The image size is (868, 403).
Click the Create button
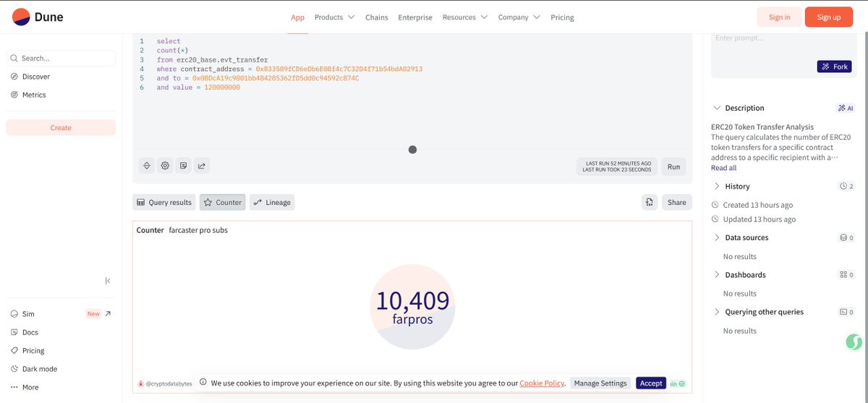point(61,127)
